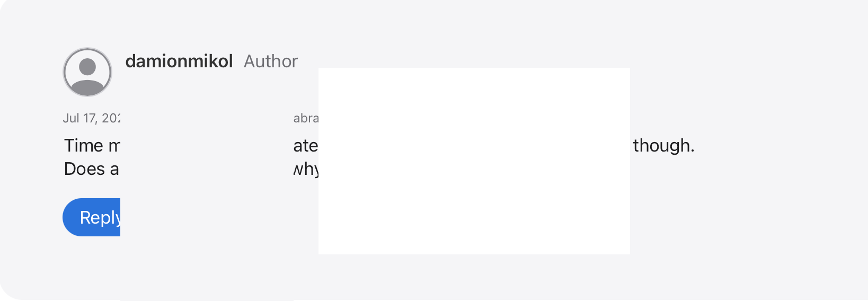The image size is (868, 301).
Task: Click the word 'though.' in the post
Action: pos(663,146)
